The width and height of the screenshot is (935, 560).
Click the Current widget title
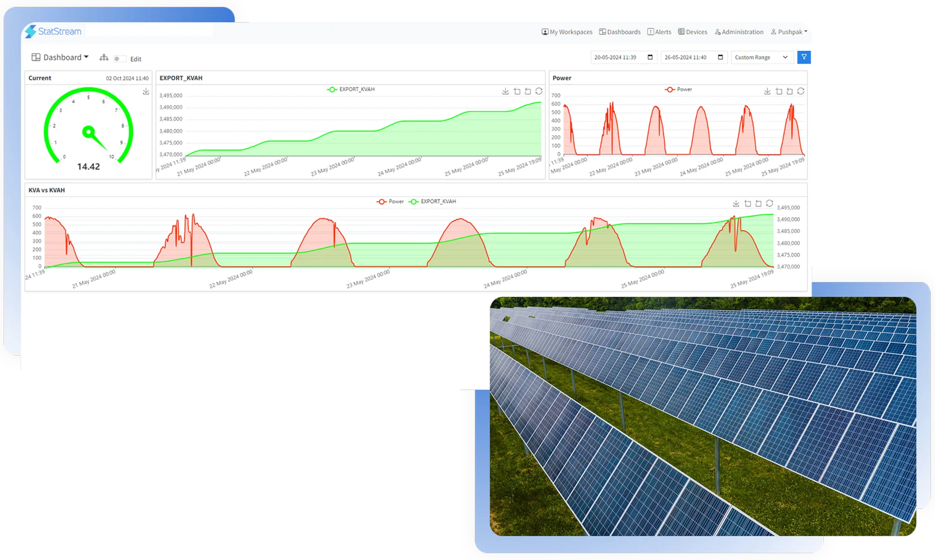click(40, 78)
